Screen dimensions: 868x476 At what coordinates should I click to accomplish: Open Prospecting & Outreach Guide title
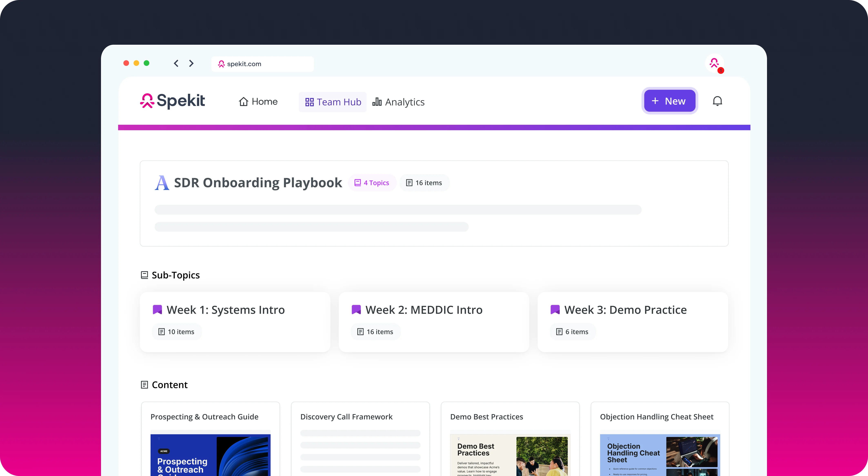(204, 417)
